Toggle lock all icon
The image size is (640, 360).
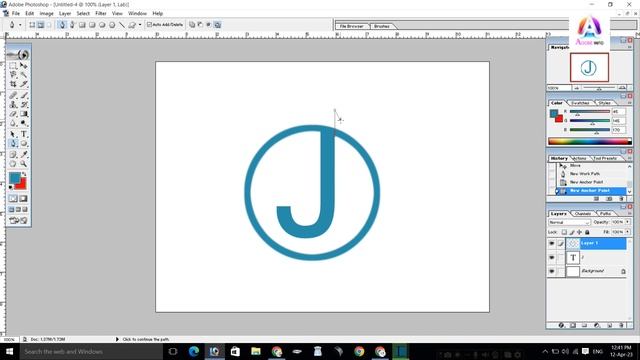pos(587,232)
